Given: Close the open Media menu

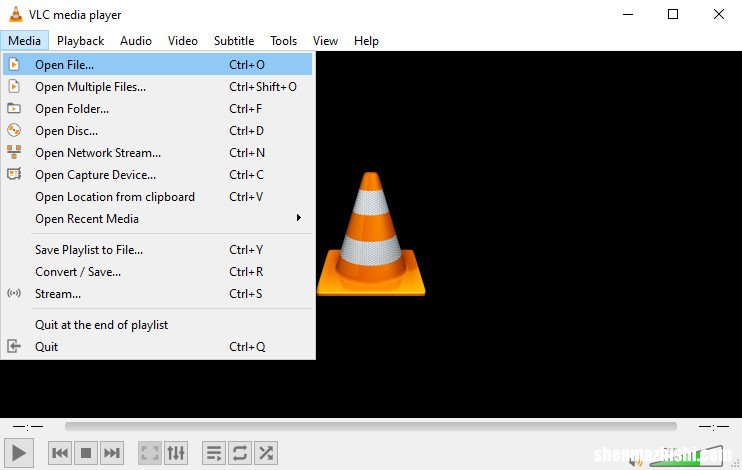Looking at the screenshot, I should click(x=24, y=41).
